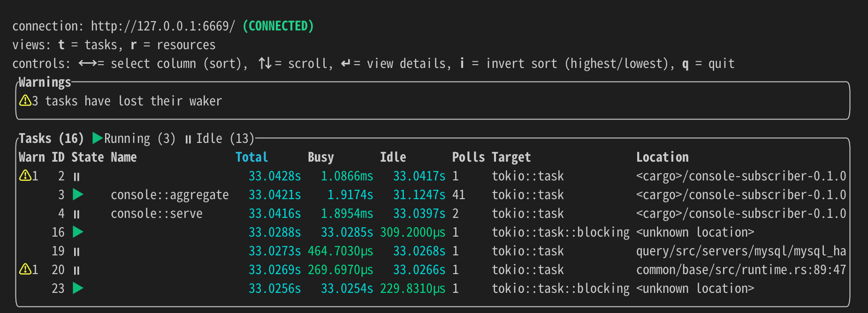Click the running state icon of task 23
The image size is (868, 313).
tap(78, 288)
